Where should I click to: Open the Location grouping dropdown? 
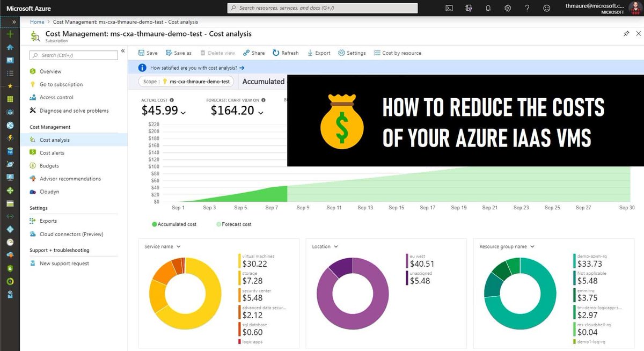(x=325, y=246)
